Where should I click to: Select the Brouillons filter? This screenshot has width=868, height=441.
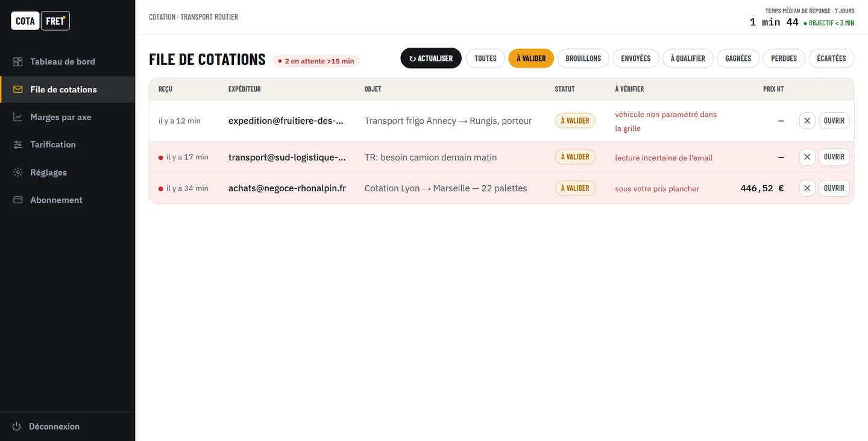click(583, 59)
